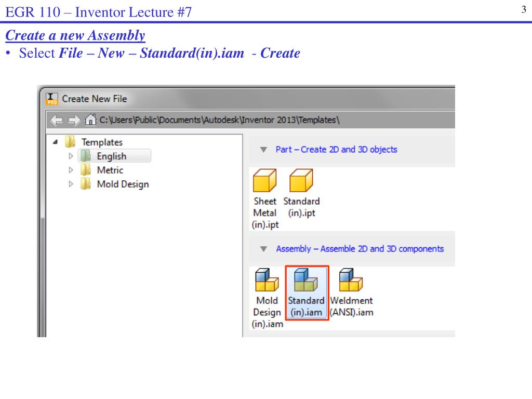Go to the home templates folder icon
The width and height of the screenshot is (532, 399).
click(90, 120)
